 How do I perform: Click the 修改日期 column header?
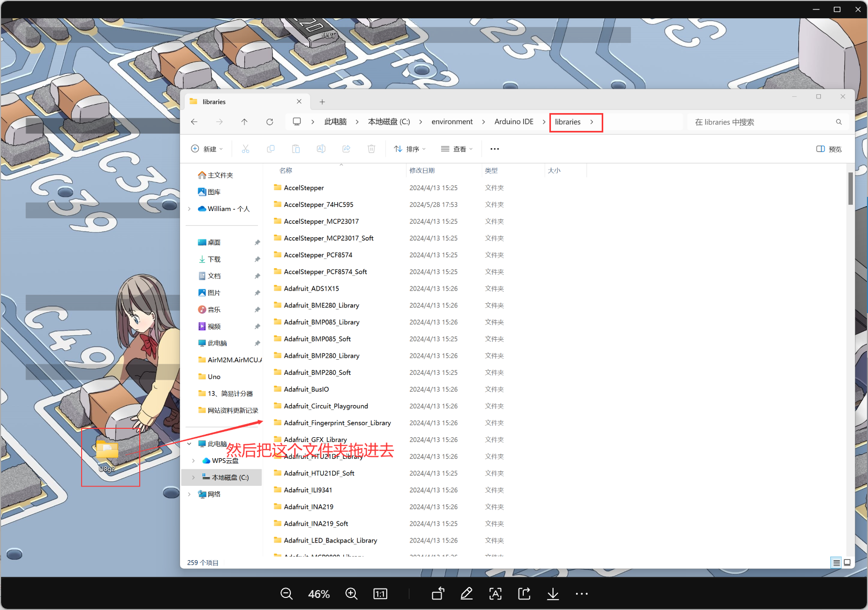[x=422, y=171]
